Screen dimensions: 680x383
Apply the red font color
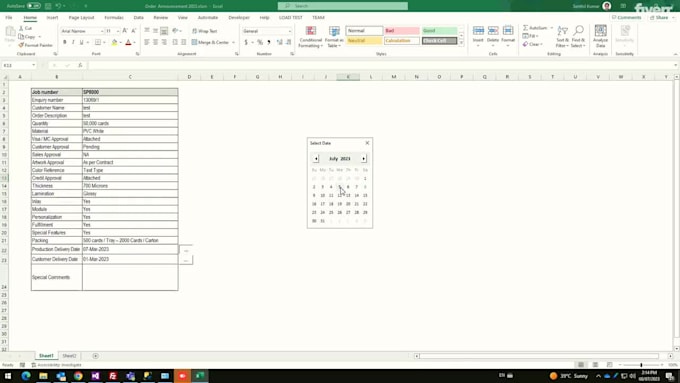click(x=128, y=43)
